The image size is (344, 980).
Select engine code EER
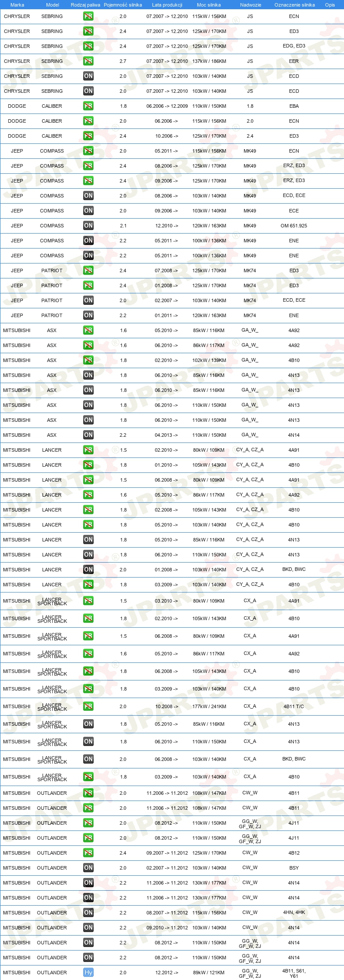click(x=294, y=61)
